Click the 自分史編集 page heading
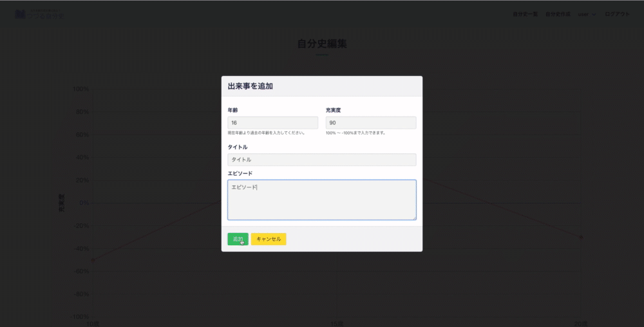This screenshot has height=327, width=644. (x=322, y=44)
